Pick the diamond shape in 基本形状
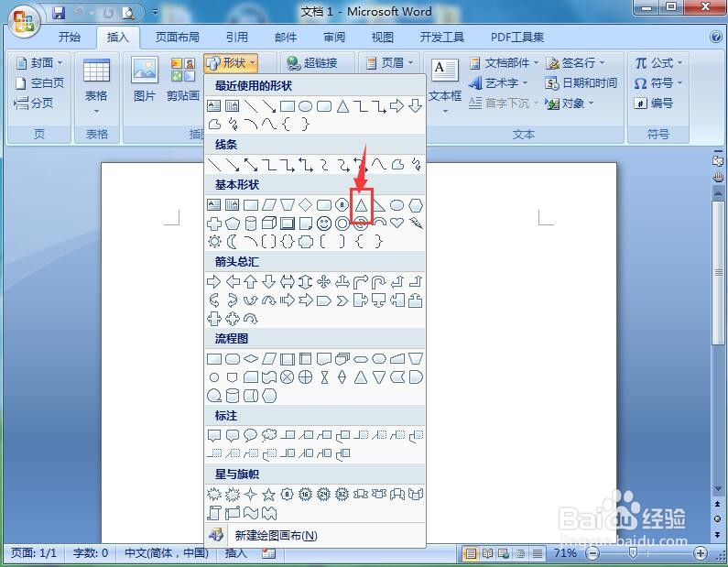 pos(305,205)
